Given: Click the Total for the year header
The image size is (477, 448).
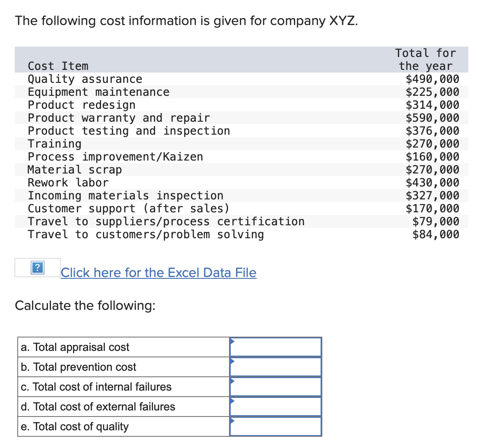Looking at the screenshot, I should coord(425,59).
